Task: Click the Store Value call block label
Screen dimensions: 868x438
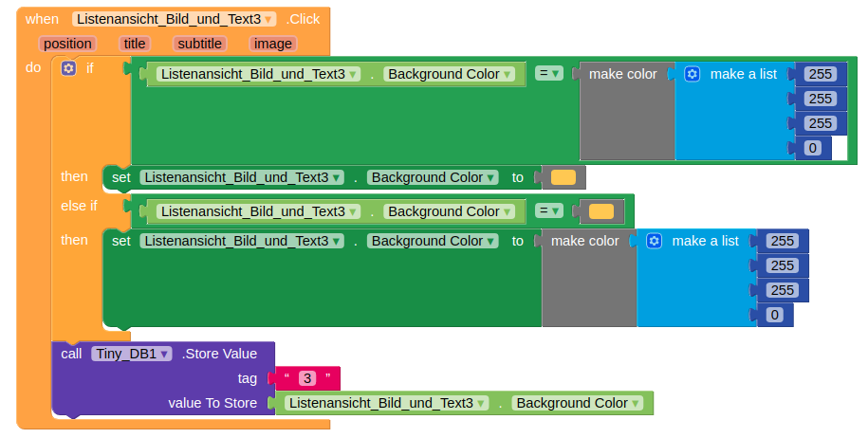Action: click(x=220, y=354)
